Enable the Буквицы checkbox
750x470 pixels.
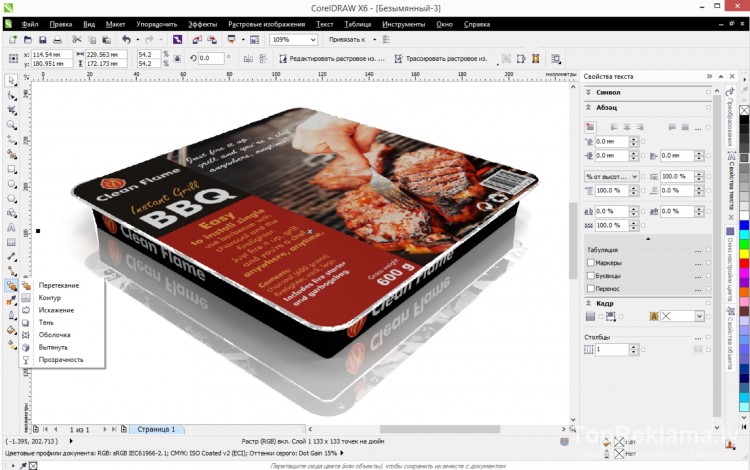(591, 275)
